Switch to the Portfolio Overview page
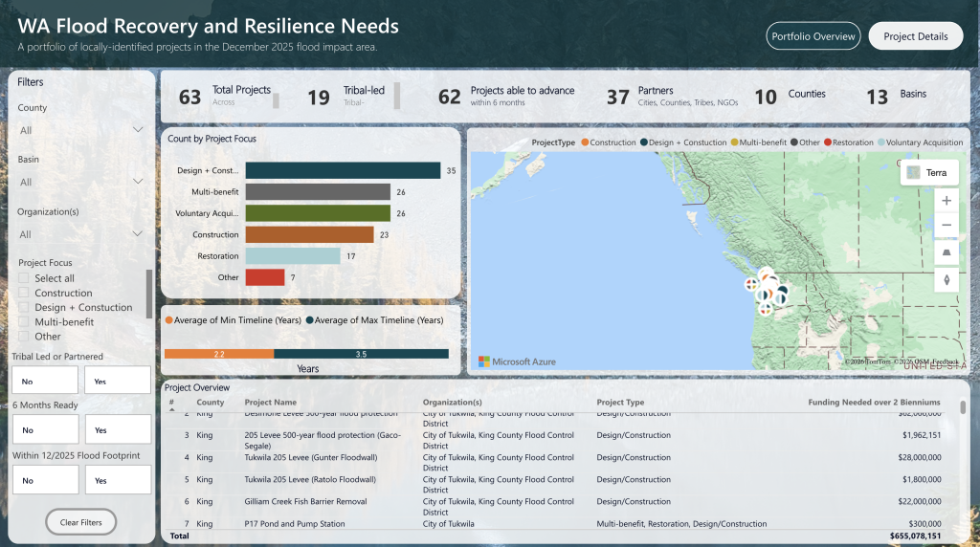 (813, 36)
